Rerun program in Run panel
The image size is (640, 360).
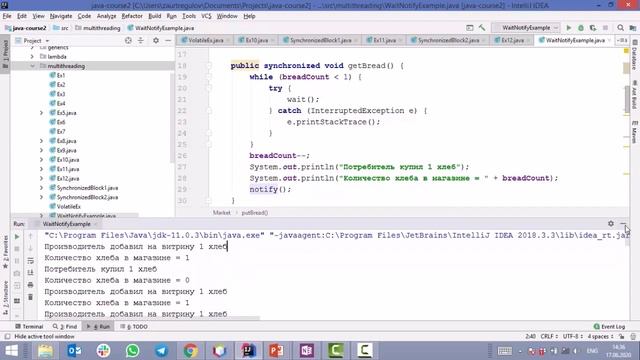(x=17, y=236)
